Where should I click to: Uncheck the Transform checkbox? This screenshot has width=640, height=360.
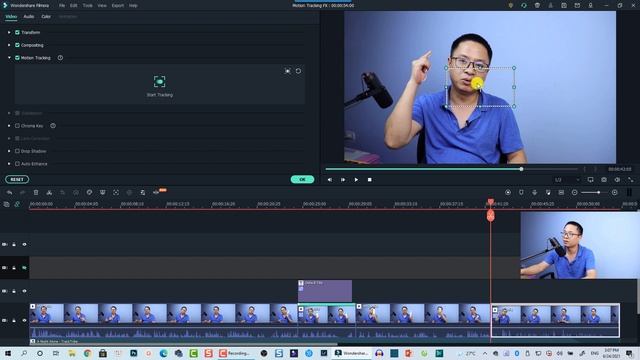point(17,32)
